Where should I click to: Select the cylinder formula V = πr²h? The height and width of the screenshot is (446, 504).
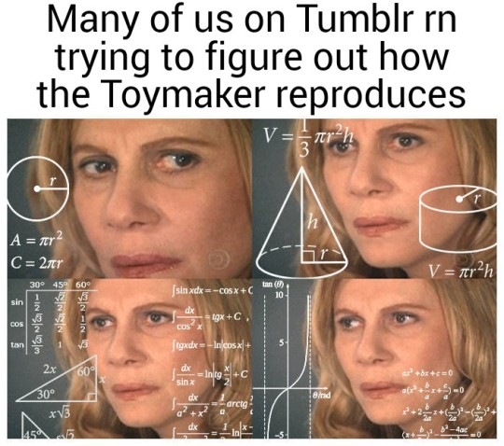coord(461,272)
